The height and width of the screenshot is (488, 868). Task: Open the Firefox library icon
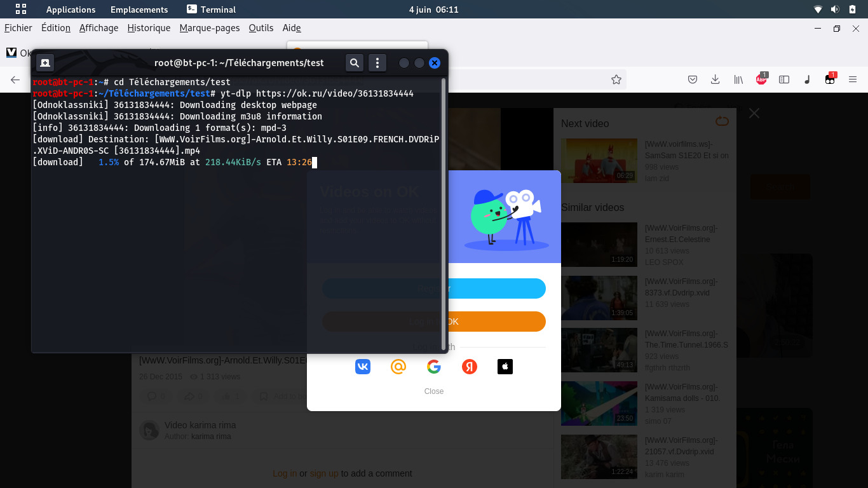click(x=738, y=79)
